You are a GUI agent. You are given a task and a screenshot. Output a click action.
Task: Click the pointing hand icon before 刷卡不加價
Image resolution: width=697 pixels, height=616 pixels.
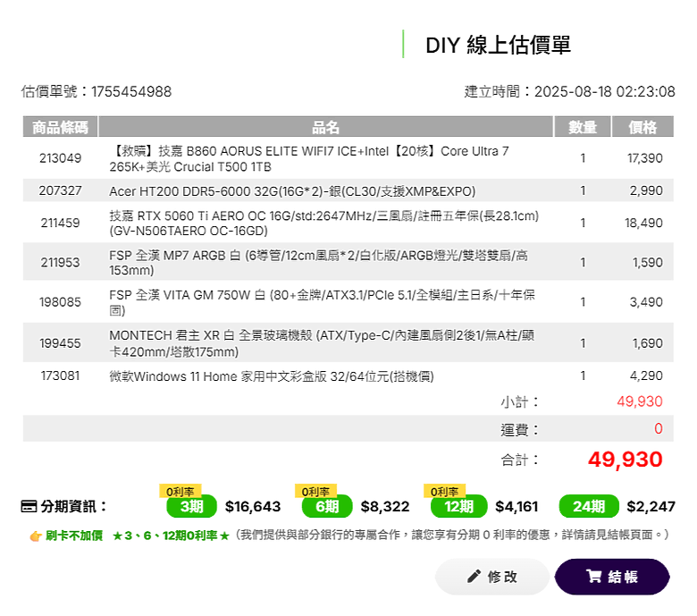coord(36,536)
